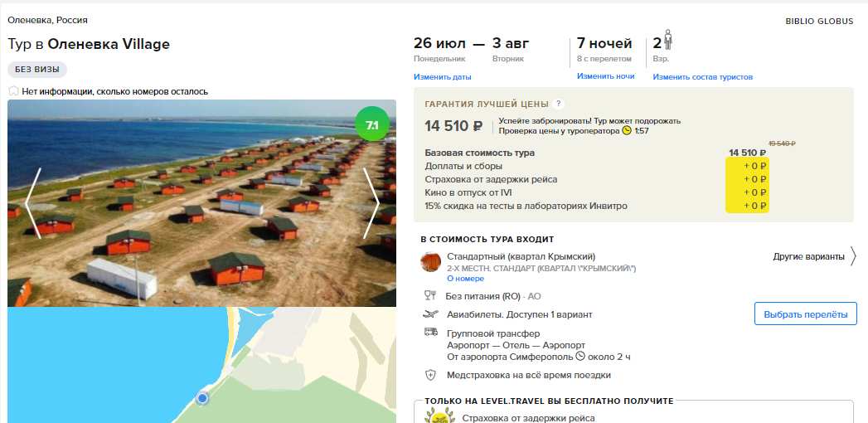868x423 pixels.
Task: Click the bus icon beside Групповой трансфер
Action: pyautogui.click(x=430, y=333)
